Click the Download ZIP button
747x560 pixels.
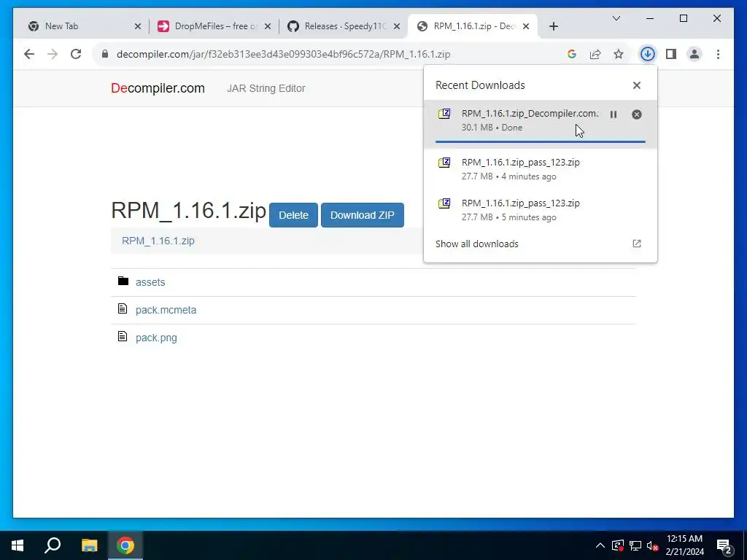tap(363, 215)
